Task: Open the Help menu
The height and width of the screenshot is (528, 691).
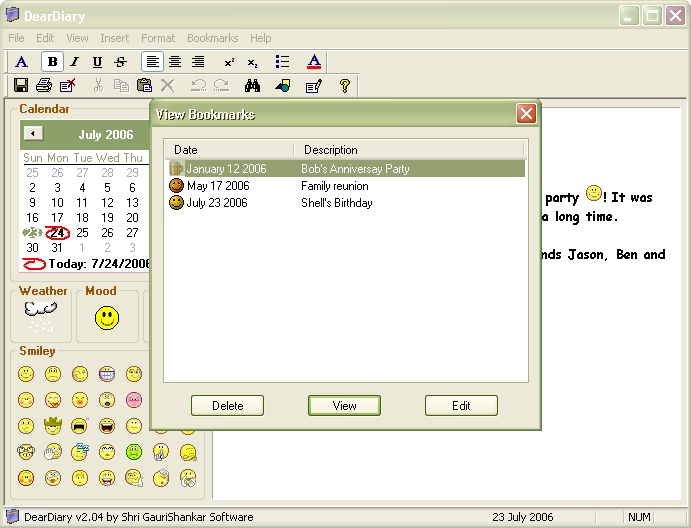Action: (260, 38)
